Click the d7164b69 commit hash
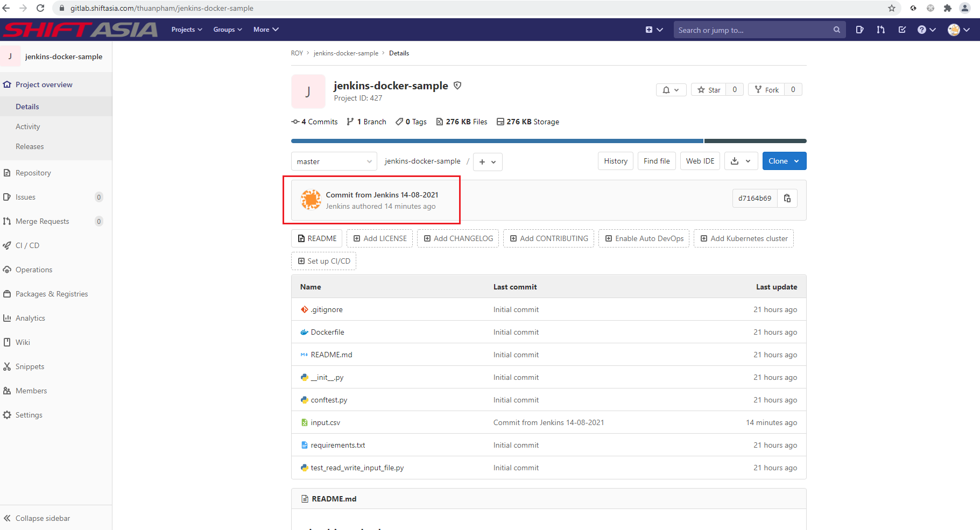 click(755, 199)
